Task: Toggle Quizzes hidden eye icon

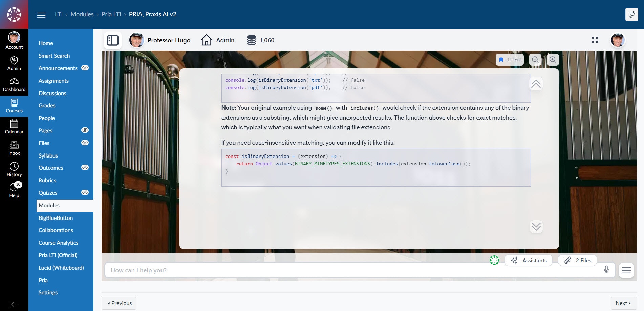Action: click(x=85, y=192)
